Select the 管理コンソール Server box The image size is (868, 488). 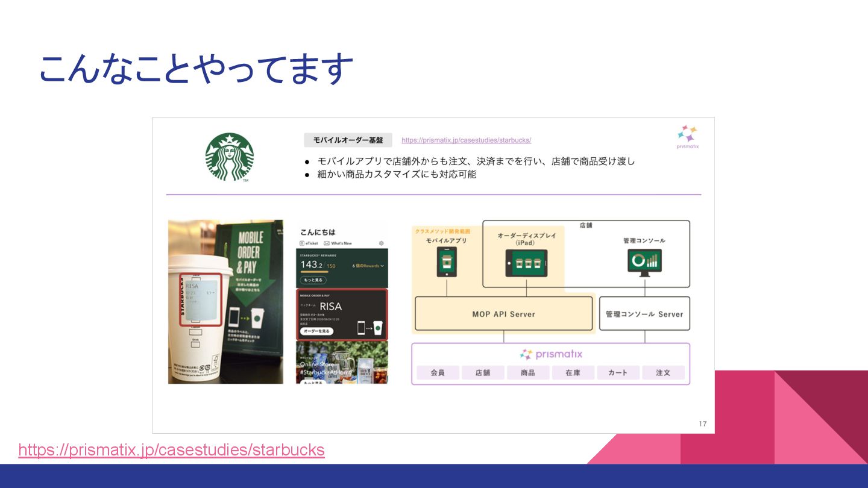pos(644,314)
